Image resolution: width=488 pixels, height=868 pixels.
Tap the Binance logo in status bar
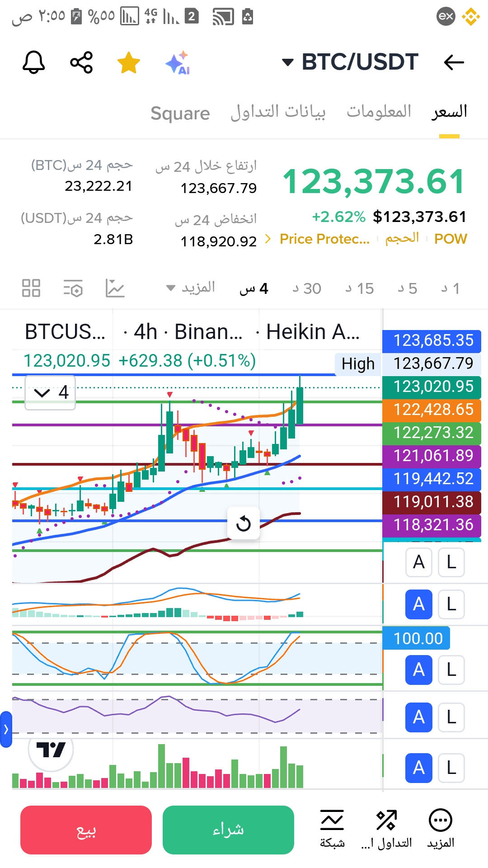pos(471,17)
